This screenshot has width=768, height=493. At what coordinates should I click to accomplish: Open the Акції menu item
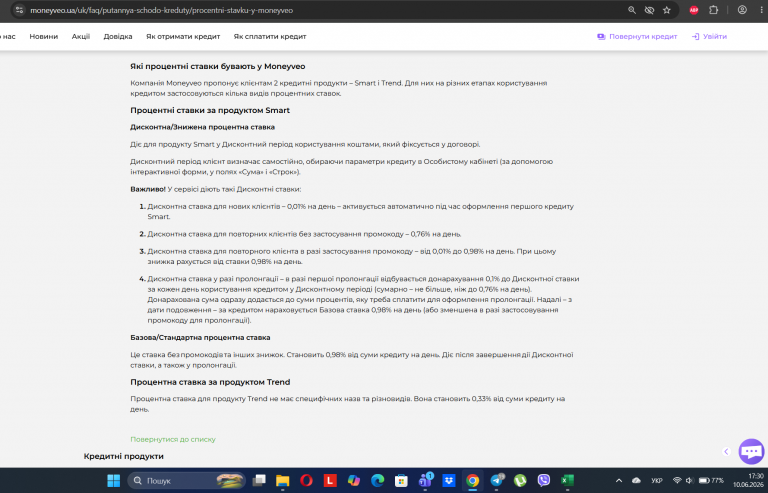click(81, 36)
